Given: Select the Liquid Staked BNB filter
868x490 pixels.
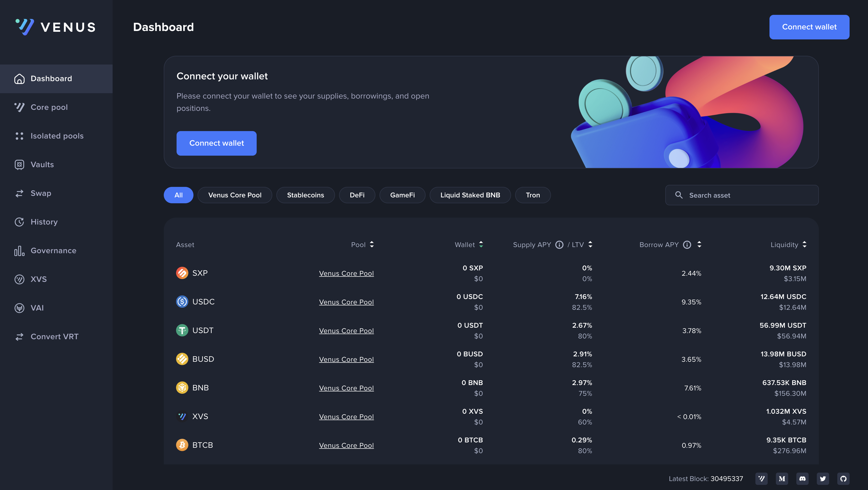Looking at the screenshot, I should (x=470, y=195).
